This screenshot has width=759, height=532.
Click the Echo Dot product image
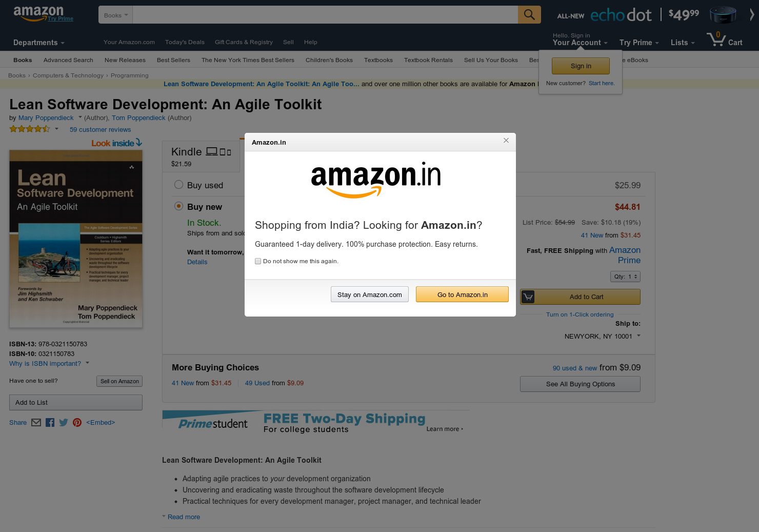coord(723,15)
